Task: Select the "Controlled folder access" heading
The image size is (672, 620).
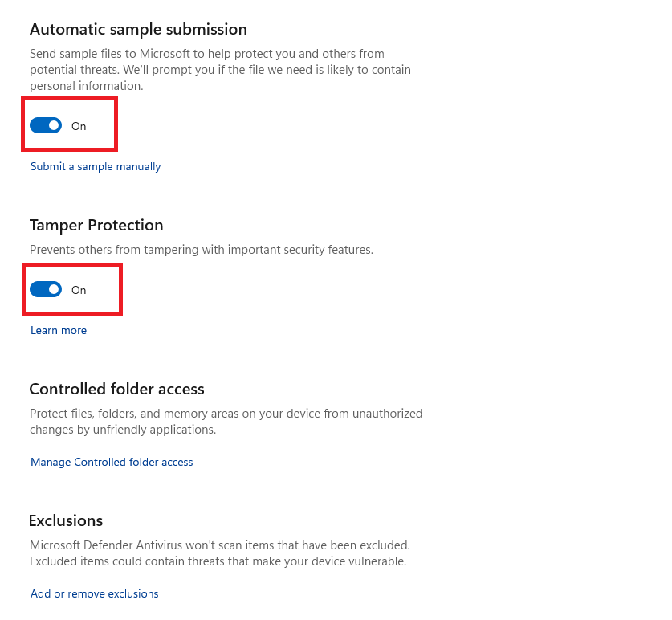Action: [117, 390]
